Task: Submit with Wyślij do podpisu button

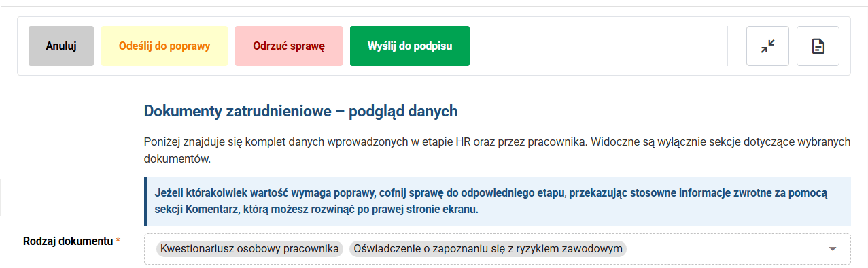Action: coord(410,46)
